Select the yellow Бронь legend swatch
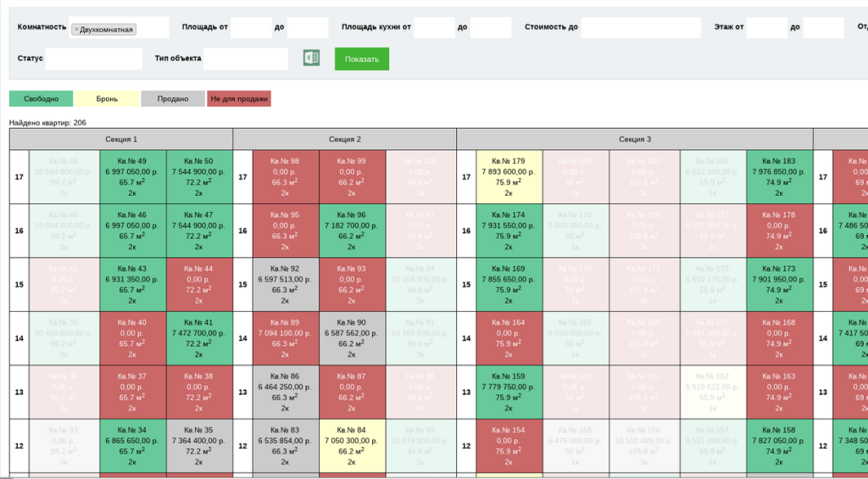Screen dimensions: 868x479 point(107,99)
